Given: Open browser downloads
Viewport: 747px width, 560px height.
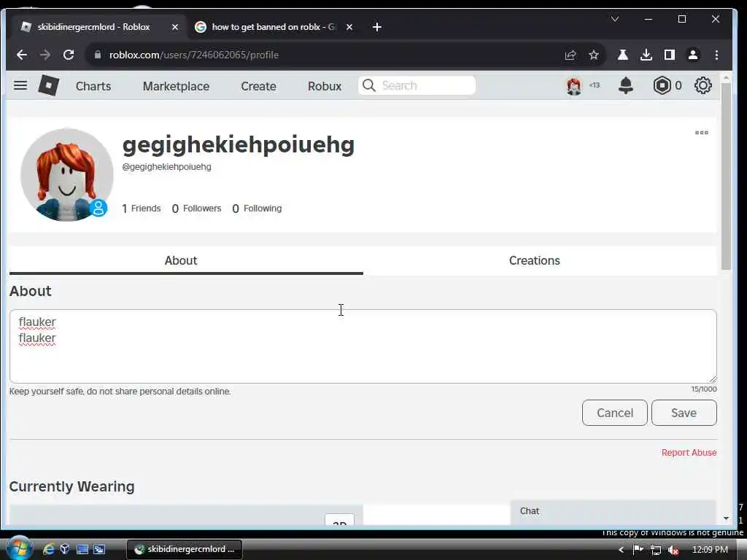Looking at the screenshot, I should pyautogui.click(x=646, y=55).
